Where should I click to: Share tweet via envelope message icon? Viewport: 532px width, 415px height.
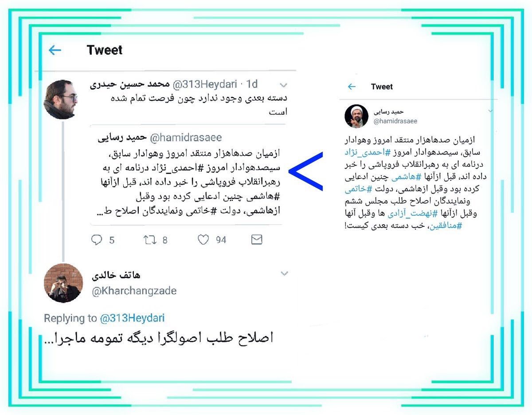click(x=257, y=240)
